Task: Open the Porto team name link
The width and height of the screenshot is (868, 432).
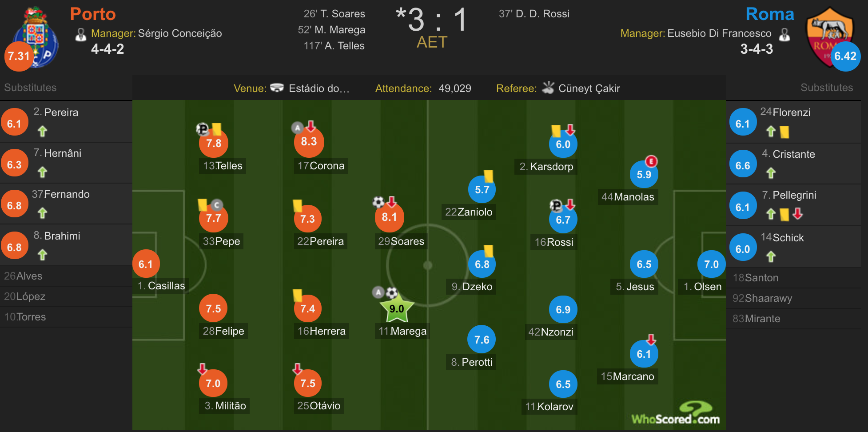Action: coord(93,14)
